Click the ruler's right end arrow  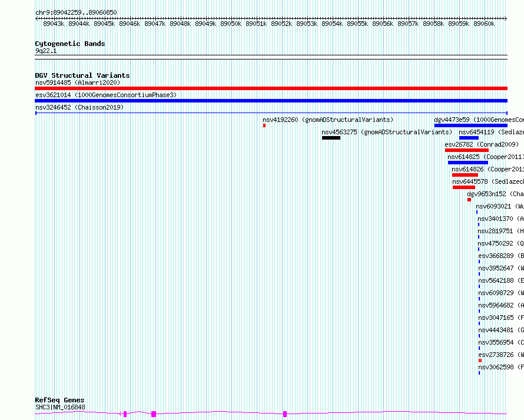coord(506,19)
